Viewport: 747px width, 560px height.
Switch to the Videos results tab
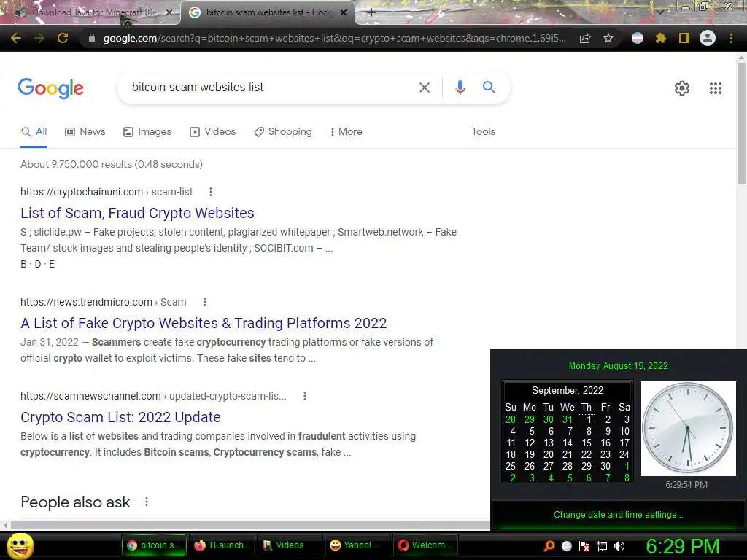tap(212, 132)
